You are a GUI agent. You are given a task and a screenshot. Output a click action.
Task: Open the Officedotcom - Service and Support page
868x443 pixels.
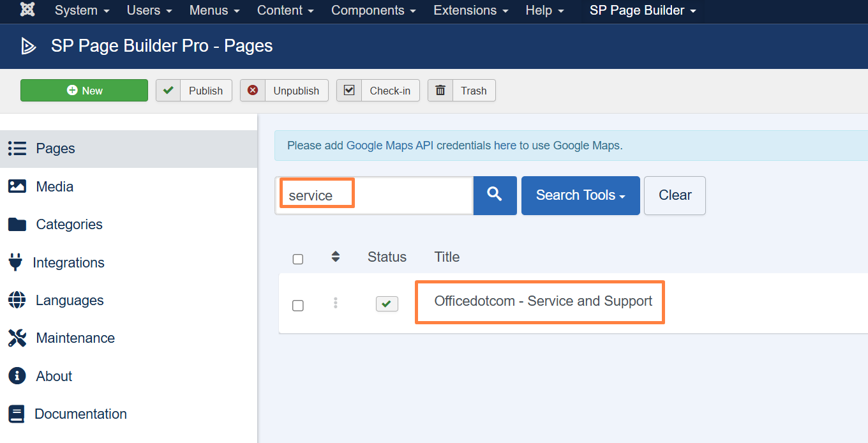(x=543, y=301)
